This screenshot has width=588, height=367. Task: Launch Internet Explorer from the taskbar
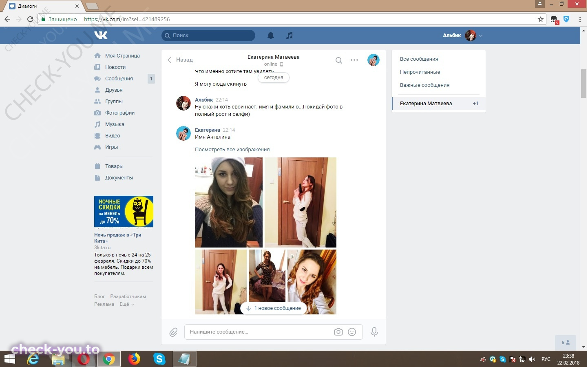pyautogui.click(x=33, y=359)
